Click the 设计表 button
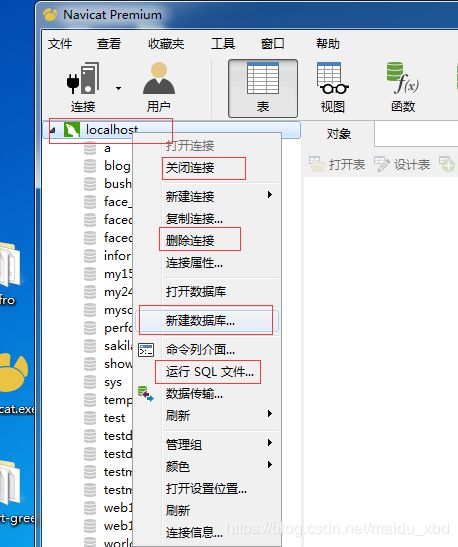This screenshot has width=458, height=547. [402, 164]
